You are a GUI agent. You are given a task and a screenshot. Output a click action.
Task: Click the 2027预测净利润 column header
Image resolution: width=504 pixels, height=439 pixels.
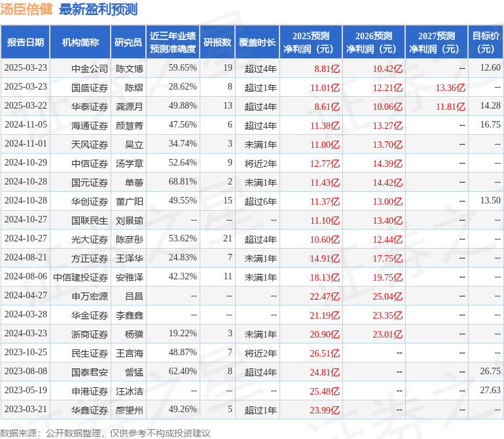pyautogui.click(x=437, y=42)
